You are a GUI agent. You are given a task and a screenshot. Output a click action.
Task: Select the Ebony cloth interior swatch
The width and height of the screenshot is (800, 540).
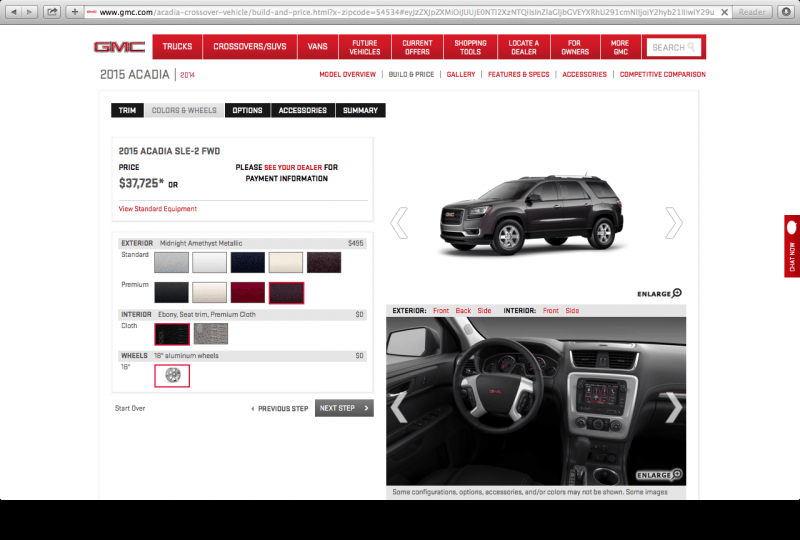(x=172, y=334)
